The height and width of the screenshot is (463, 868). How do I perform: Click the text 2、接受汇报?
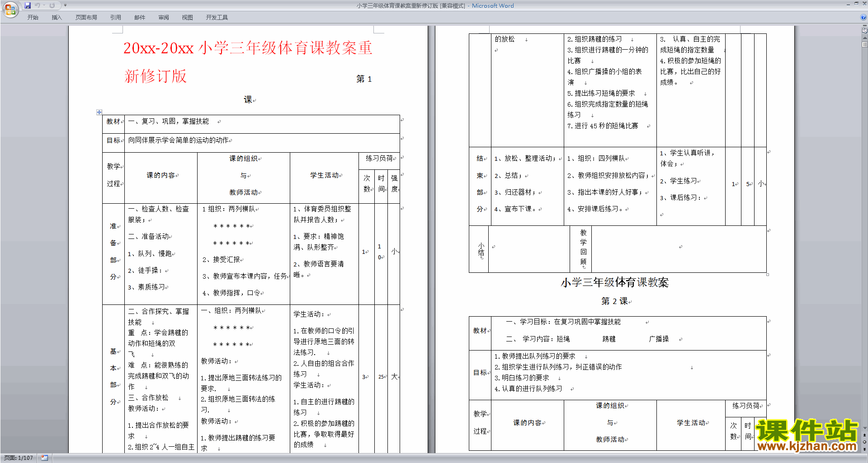click(x=221, y=260)
